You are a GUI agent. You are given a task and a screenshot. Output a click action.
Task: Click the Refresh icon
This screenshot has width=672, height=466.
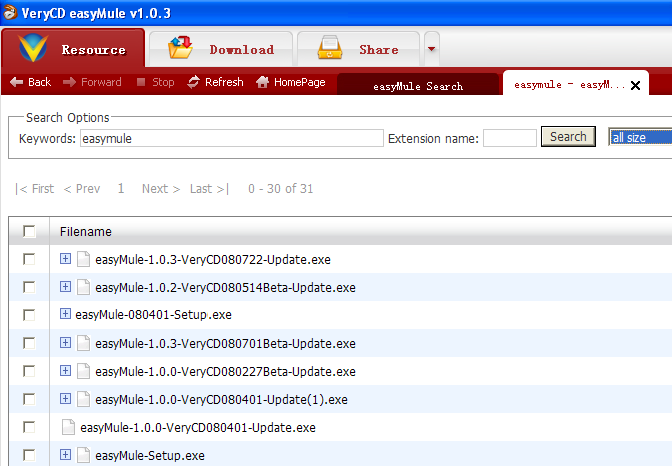pos(194,82)
